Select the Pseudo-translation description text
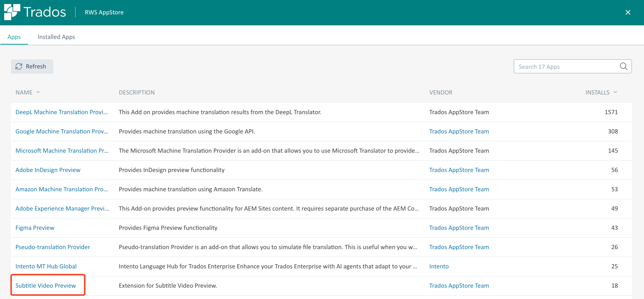 [268, 247]
